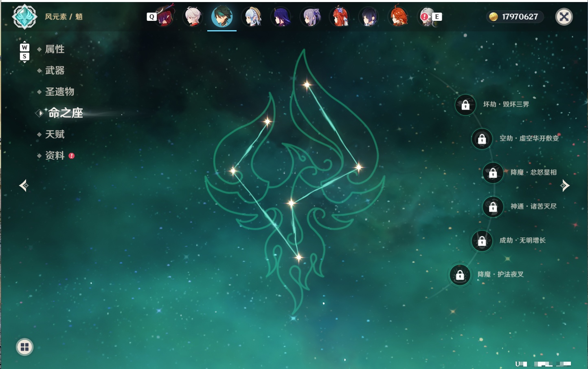Open the 资料 profile menu with alert
Screen dimensions: 588x369
pos(55,155)
